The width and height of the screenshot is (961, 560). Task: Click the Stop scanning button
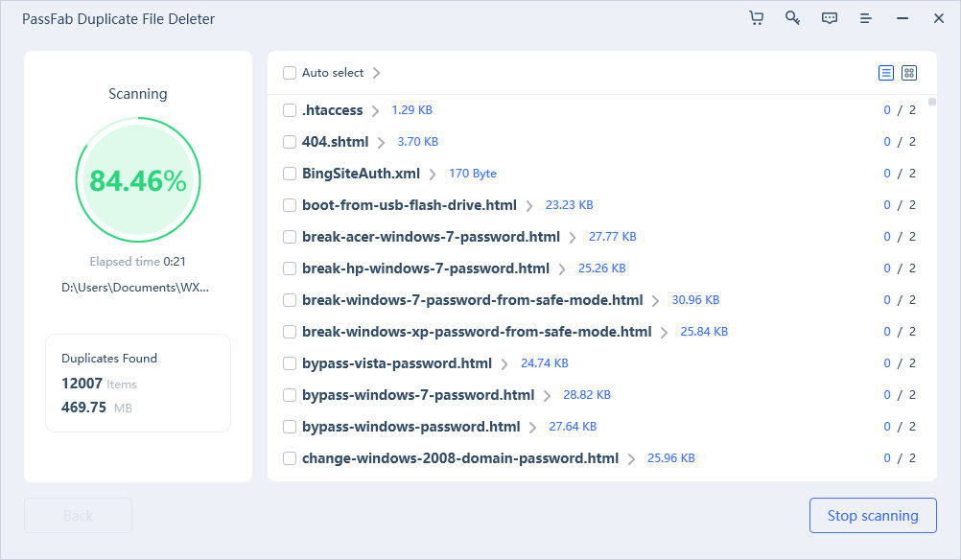pos(872,515)
